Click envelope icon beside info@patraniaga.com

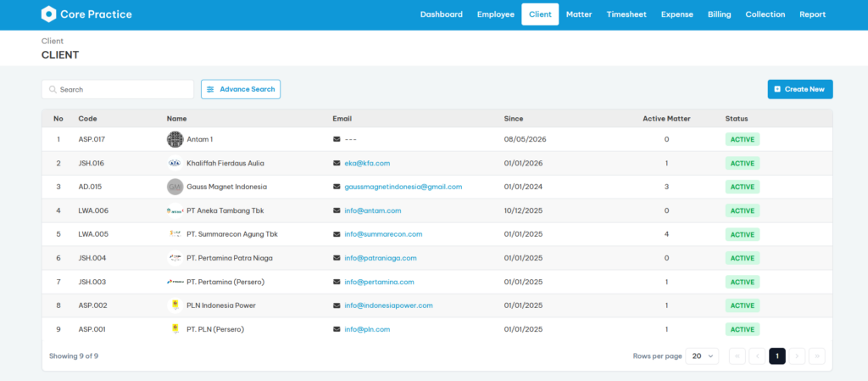pyautogui.click(x=337, y=258)
